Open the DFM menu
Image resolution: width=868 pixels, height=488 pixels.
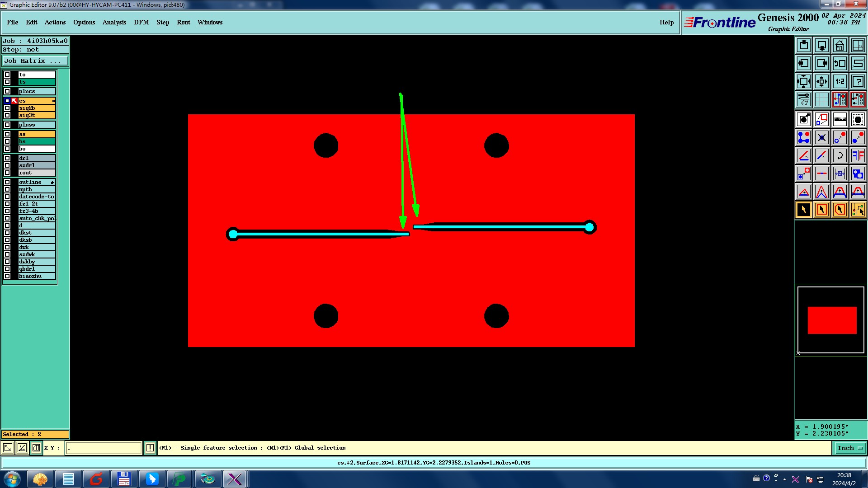coord(141,22)
